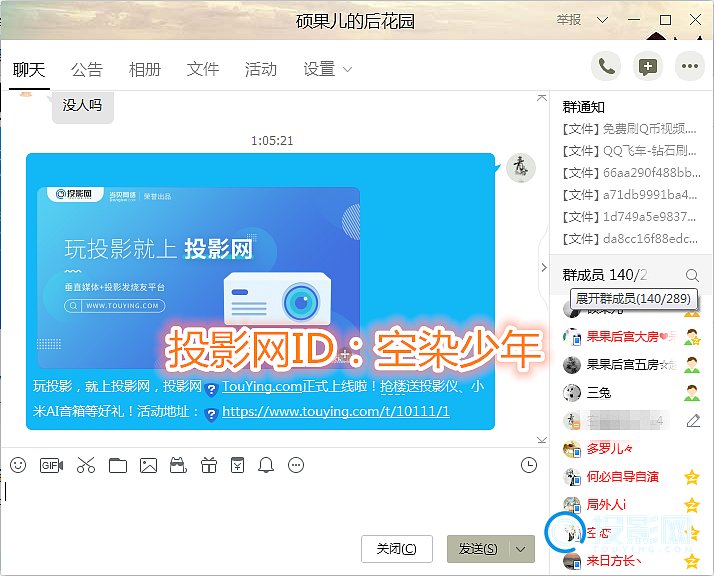Viewport: 714px width, 576px height.
Task: Expand the group member list 群成员 140/2
Action: click(x=605, y=275)
